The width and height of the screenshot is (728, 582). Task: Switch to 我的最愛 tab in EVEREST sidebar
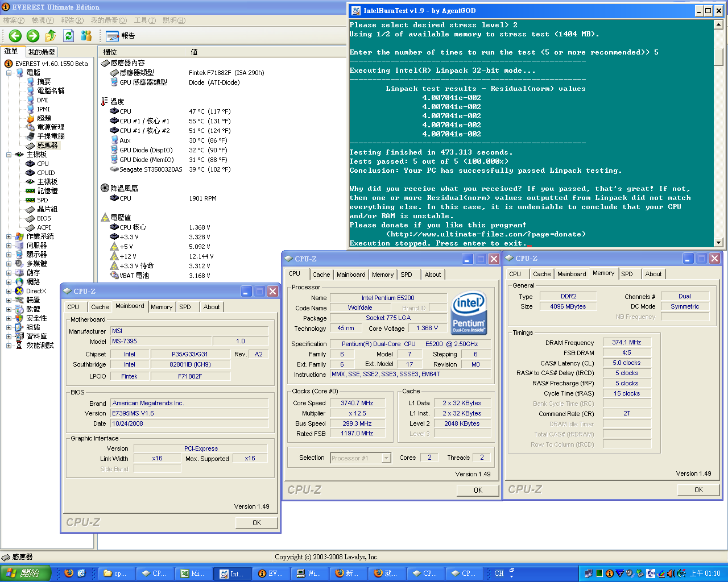click(42, 52)
